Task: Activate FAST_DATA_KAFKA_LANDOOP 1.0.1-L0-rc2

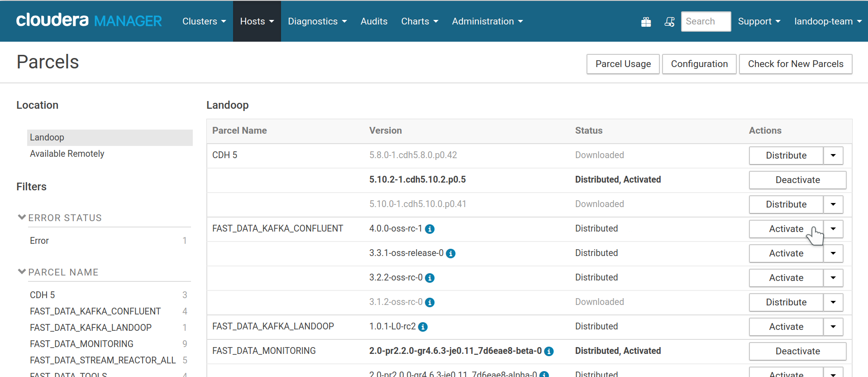Action: [786, 327]
